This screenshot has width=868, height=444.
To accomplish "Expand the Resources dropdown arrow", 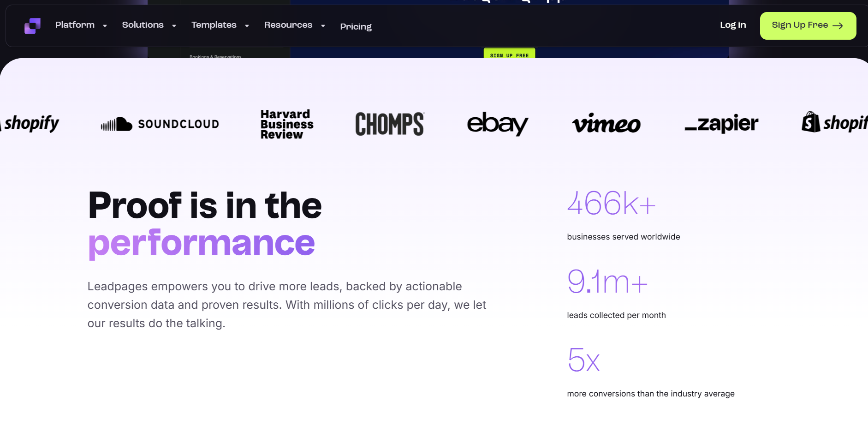I will (x=323, y=26).
